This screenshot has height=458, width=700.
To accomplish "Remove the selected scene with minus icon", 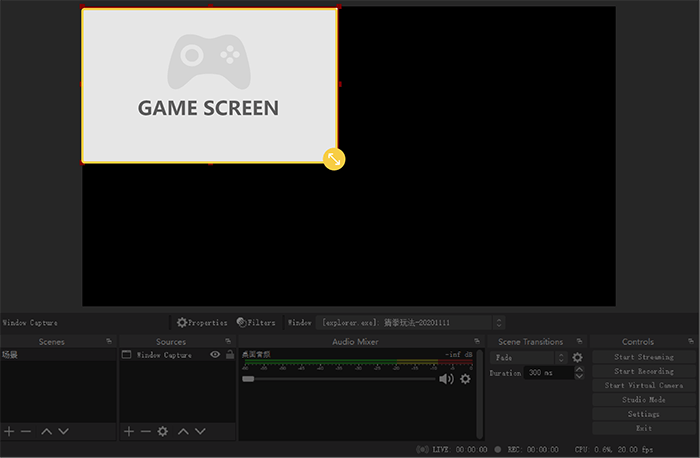I will click(26, 431).
